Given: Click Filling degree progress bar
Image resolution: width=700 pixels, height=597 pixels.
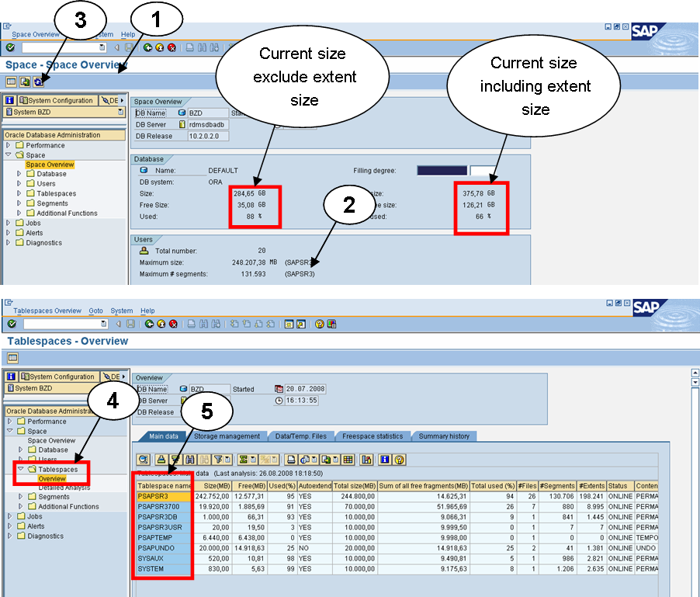Looking at the screenshot, I should tap(456, 171).
